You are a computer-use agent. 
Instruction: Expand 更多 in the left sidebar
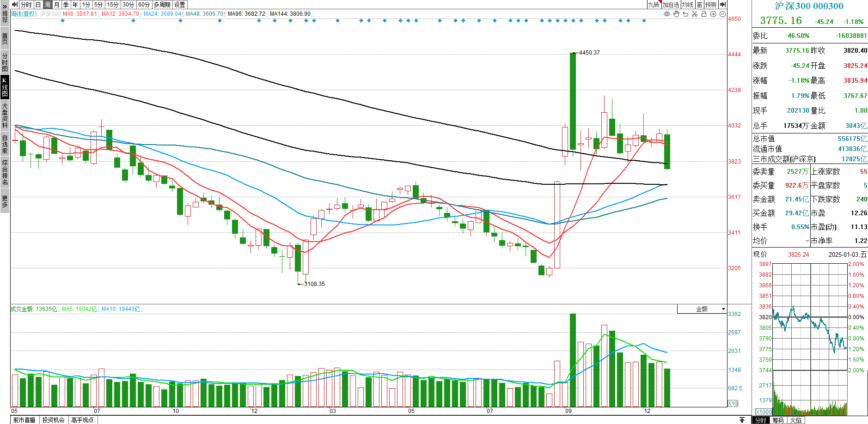pyautogui.click(x=5, y=201)
